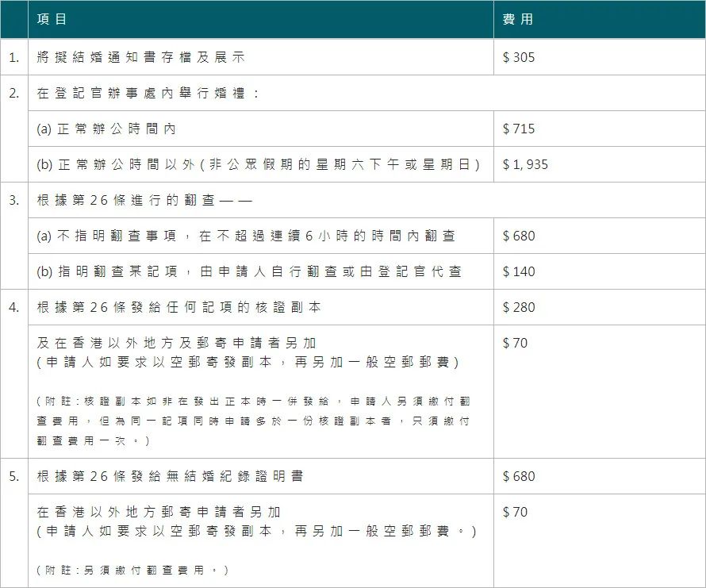Click the 項目 column header
Screen dimensions: 706x588
52,19
